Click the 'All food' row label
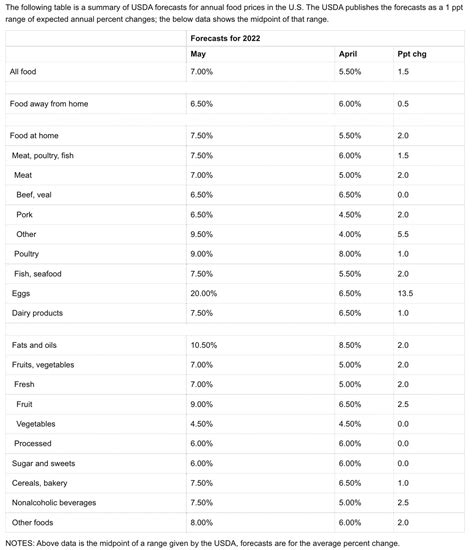The image size is (474, 550). [x=23, y=72]
